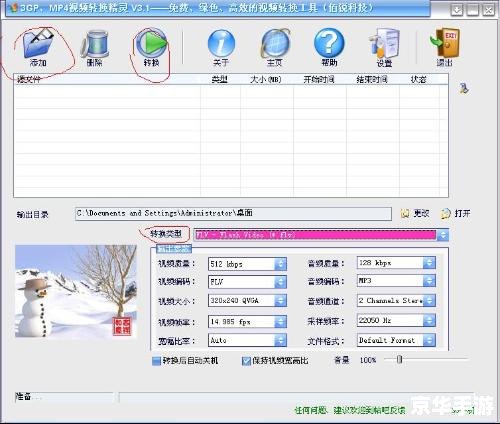500x424 pixels.
Task: Open the 采样频率 22050 Hz dropdown
Action: coord(429,320)
